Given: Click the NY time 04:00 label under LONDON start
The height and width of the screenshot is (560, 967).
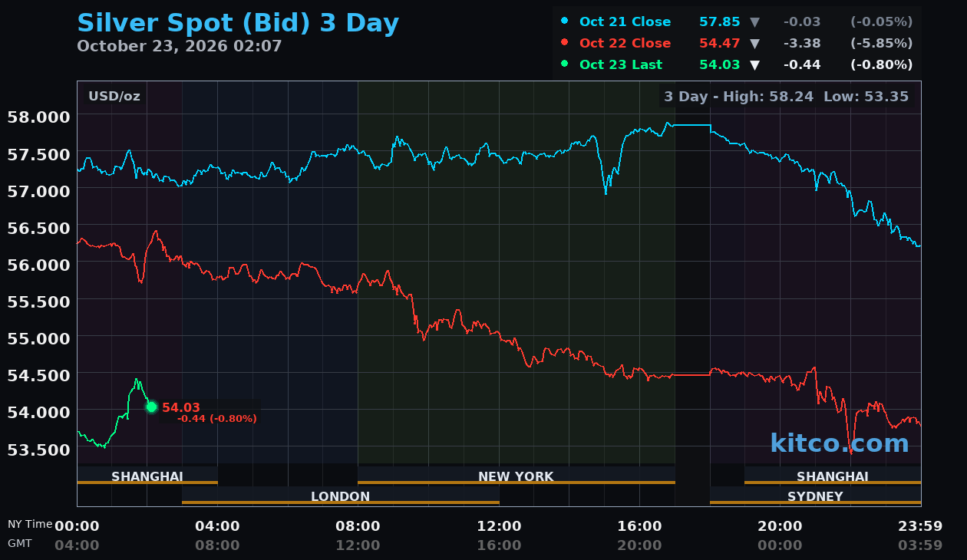Looking at the screenshot, I should (x=217, y=526).
